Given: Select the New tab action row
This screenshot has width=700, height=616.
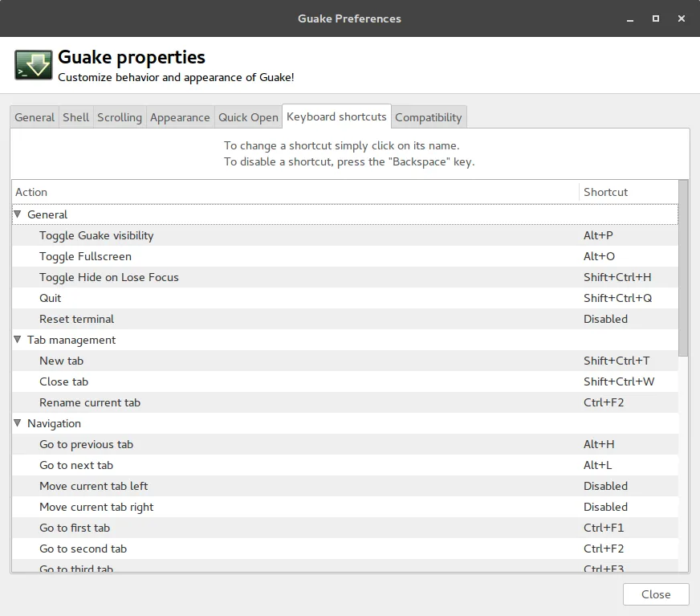Looking at the screenshot, I should (345, 361).
